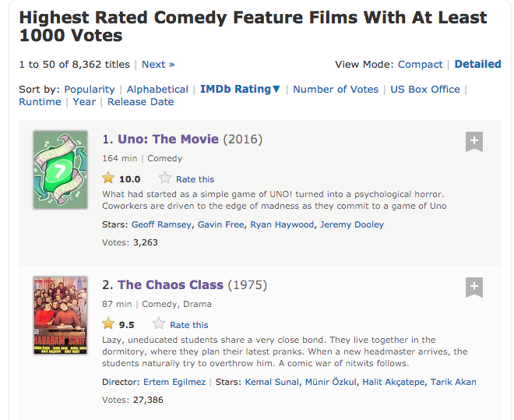The image size is (514, 420).
Task: Switch to Compact view mode
Action: tap(420, 65)
